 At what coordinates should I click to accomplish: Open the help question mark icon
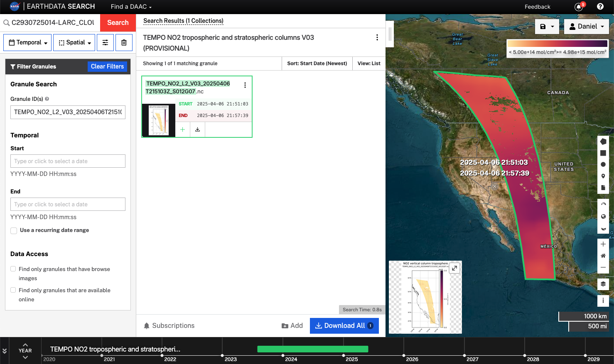pos(600,6)
